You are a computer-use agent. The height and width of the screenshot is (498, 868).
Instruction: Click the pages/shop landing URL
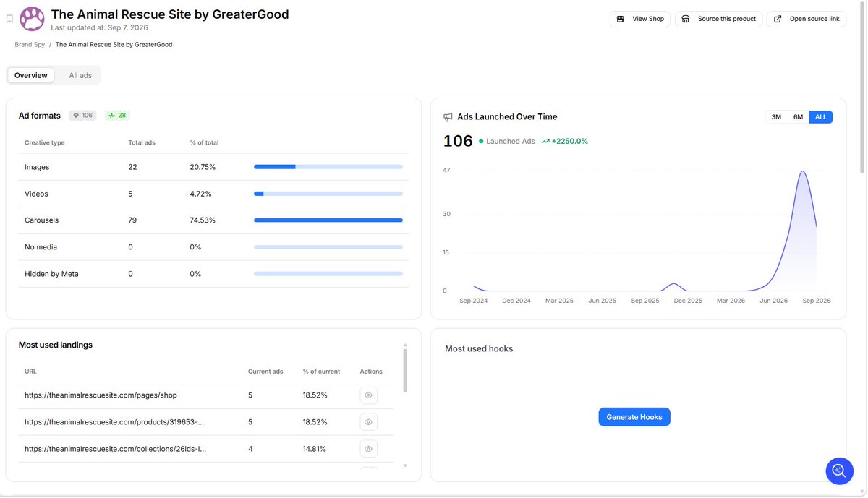(101, 395)
